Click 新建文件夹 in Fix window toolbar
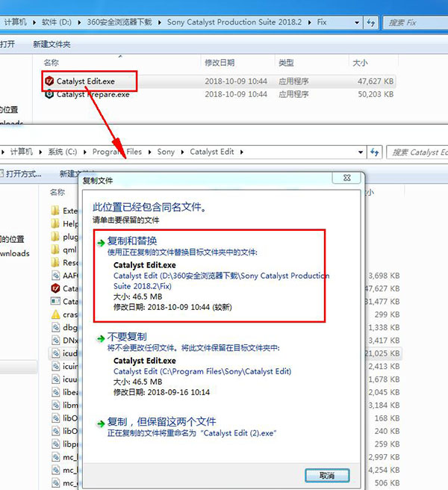This screenshot has width=448, height=490. (x=52, y=44)
